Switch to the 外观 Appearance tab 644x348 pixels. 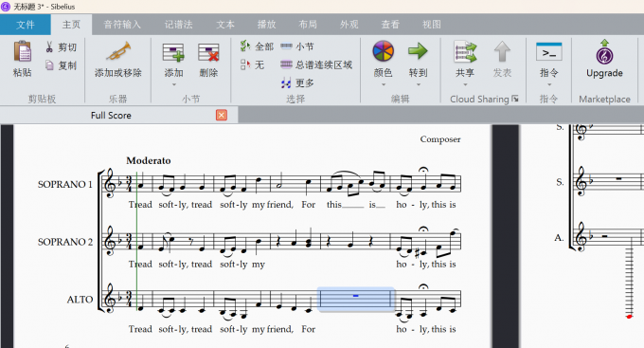[x=349, y=25]
